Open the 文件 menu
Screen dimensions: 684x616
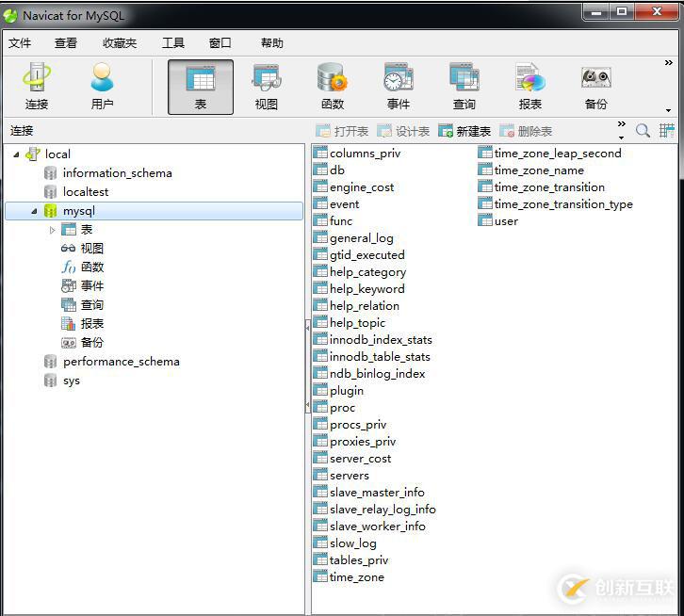click(20, 42)
